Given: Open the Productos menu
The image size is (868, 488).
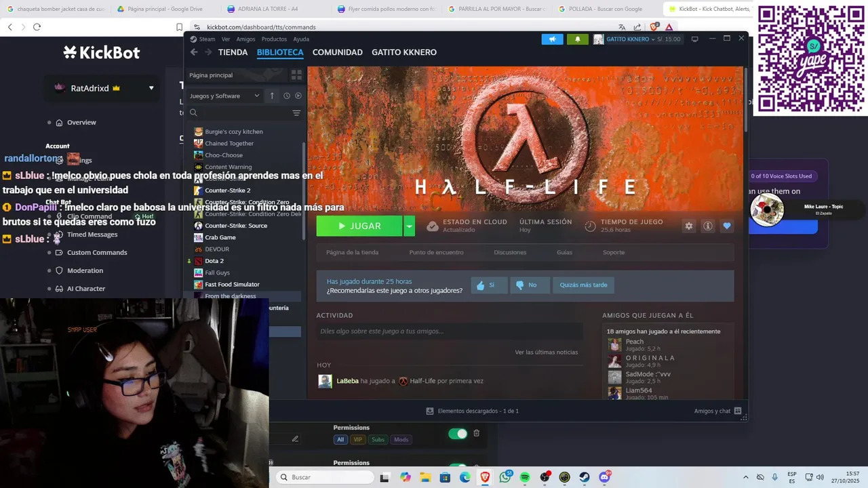Looking at the screenshot, I should [x=274, y=39].
